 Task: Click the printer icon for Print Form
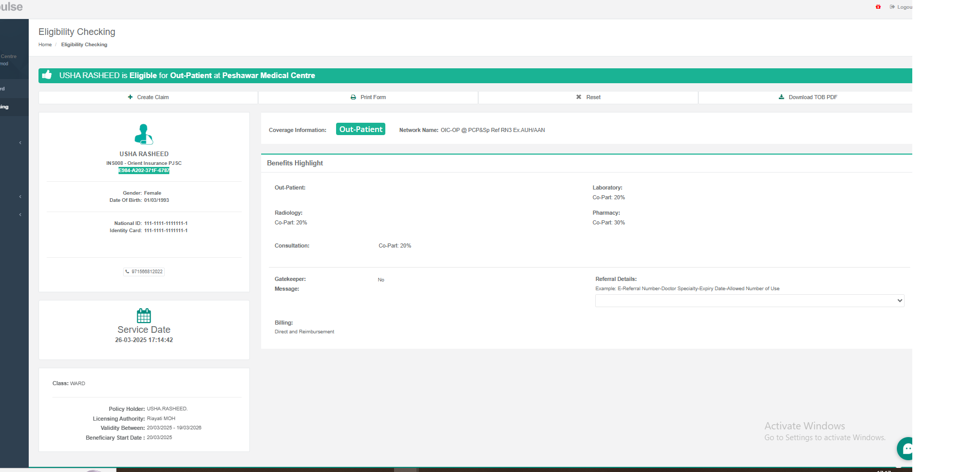tap(353, 97)
